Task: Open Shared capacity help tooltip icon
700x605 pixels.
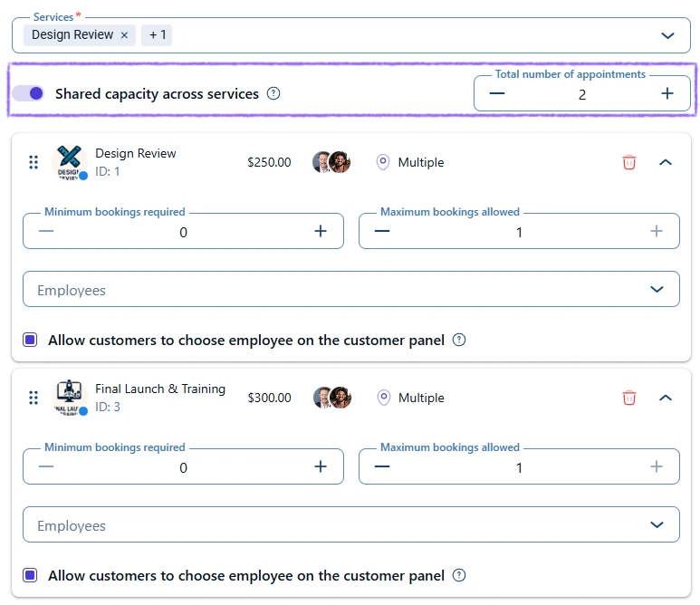Action: (x=273, y=93)
